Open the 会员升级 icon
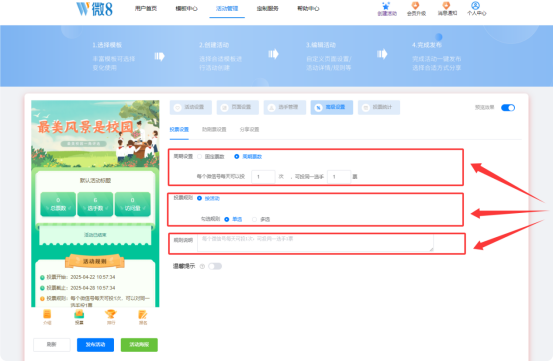Image resolution: width=553 pixels, height=361 pixels. (416, 6)
